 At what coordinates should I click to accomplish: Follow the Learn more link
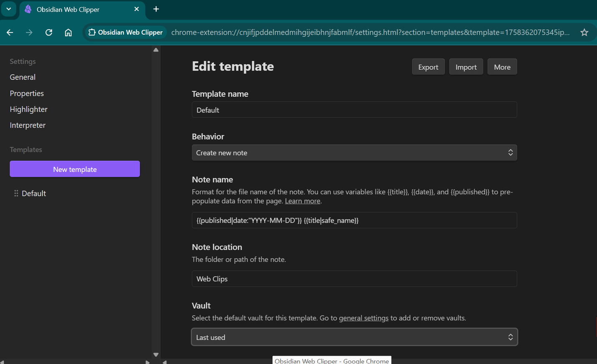(x=302, y=201)
